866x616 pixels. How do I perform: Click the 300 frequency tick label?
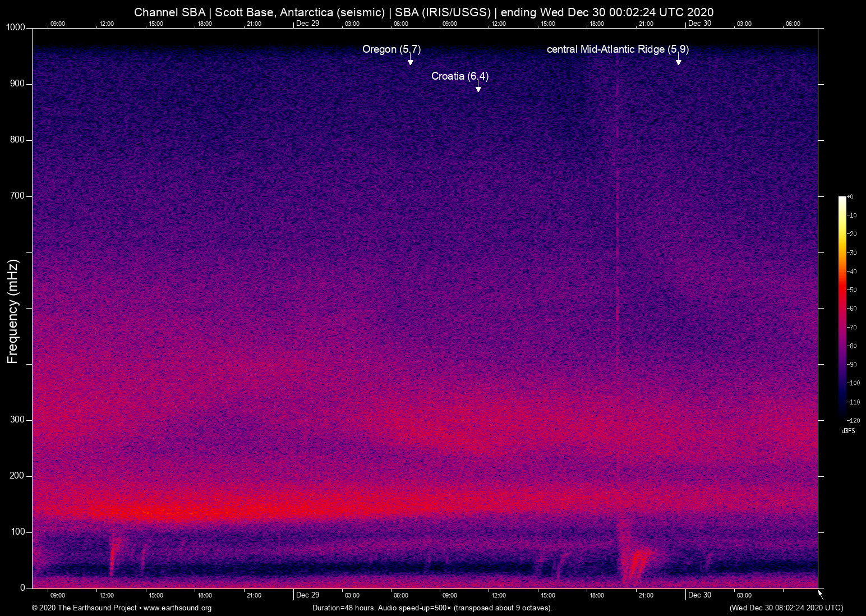tap(17, 420)
